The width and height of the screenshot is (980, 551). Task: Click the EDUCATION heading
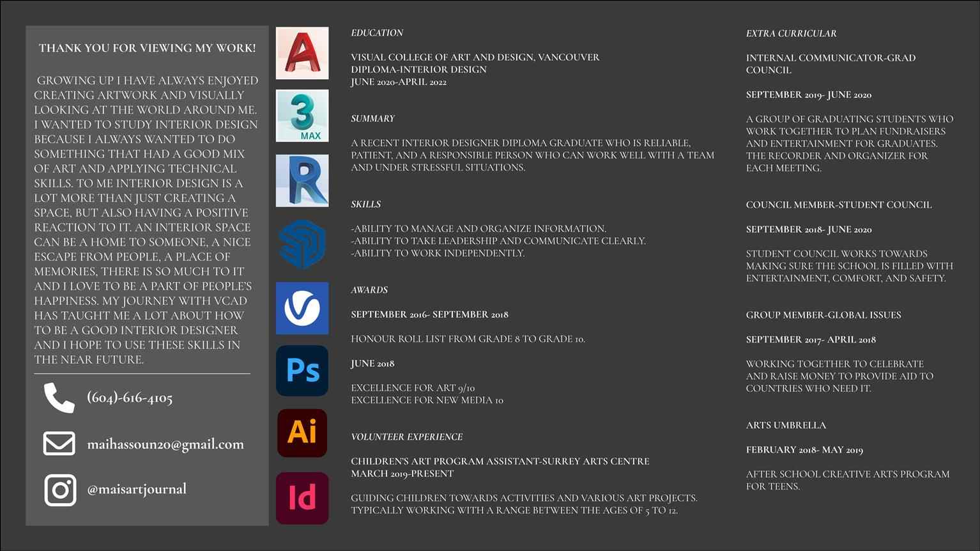click(377, 33)
